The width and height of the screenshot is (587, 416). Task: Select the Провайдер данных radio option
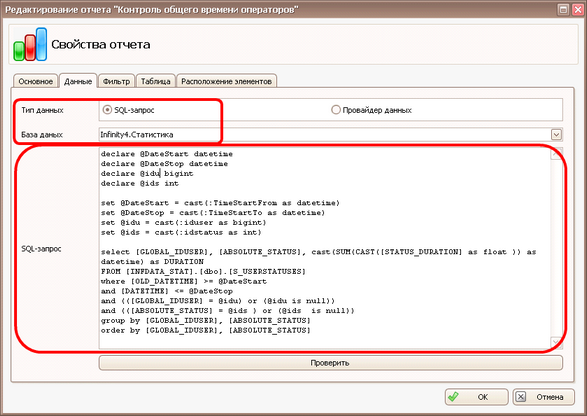(336, 110)
